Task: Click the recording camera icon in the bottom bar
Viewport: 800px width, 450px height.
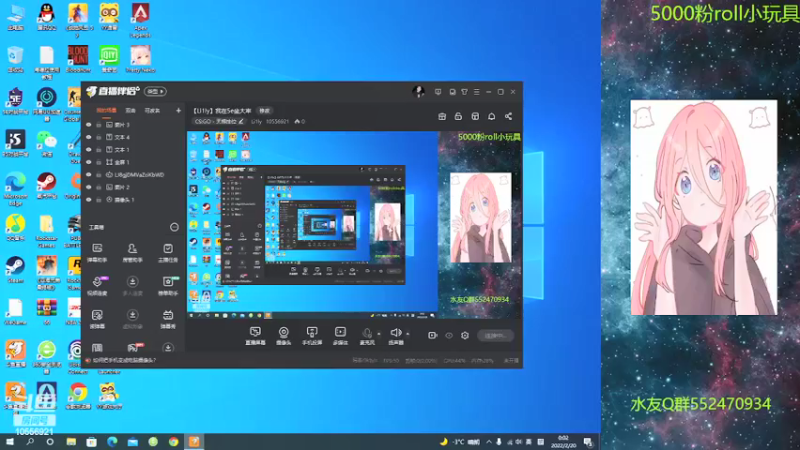Action: (x=432, y=336)
